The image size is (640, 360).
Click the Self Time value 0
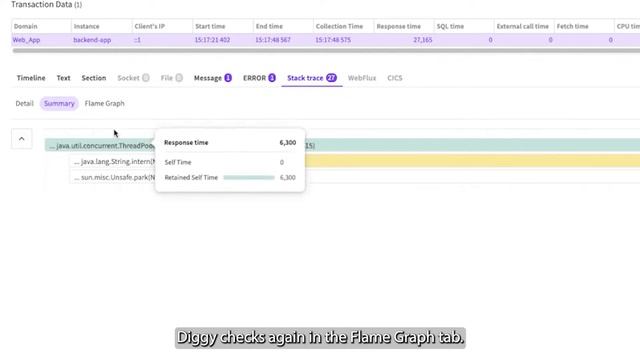click(282, 162)
